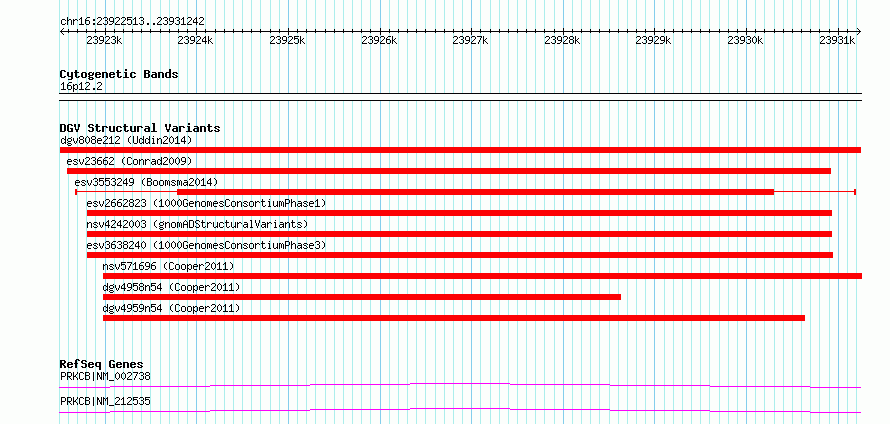Click the nsv571696 (Cooper2011) label
Screen dimensions: 890x424
coord(168,266)
